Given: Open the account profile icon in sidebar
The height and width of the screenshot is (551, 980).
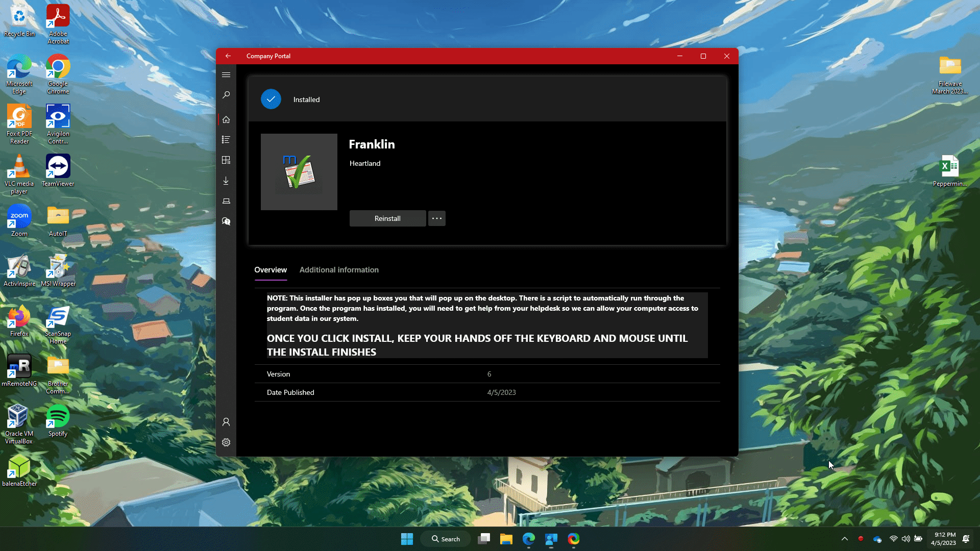Looking at the screenshot, I should [x=226, y=422].
